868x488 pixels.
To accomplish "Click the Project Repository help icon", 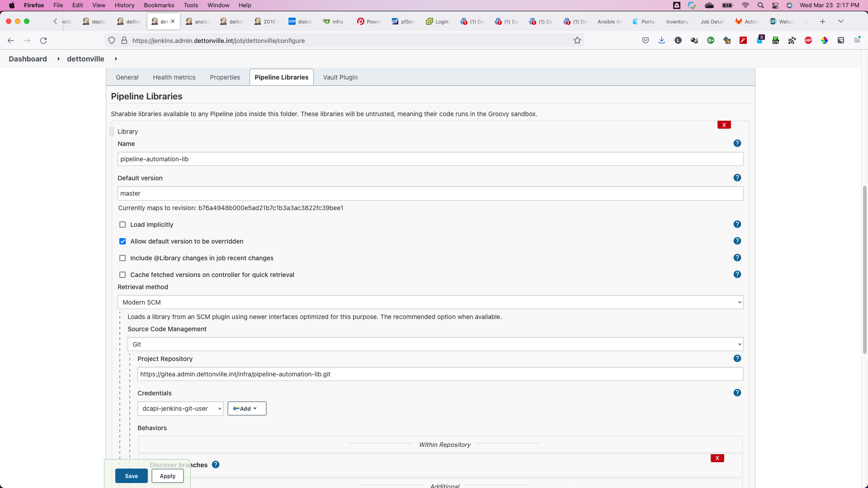I will click(x=737, y=358).
